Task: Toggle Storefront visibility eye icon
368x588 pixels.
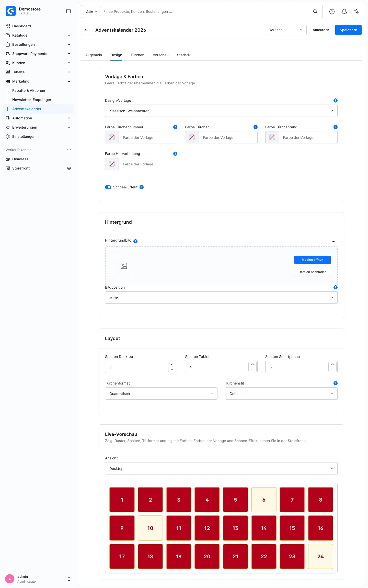Action: [x=69, y=168]
